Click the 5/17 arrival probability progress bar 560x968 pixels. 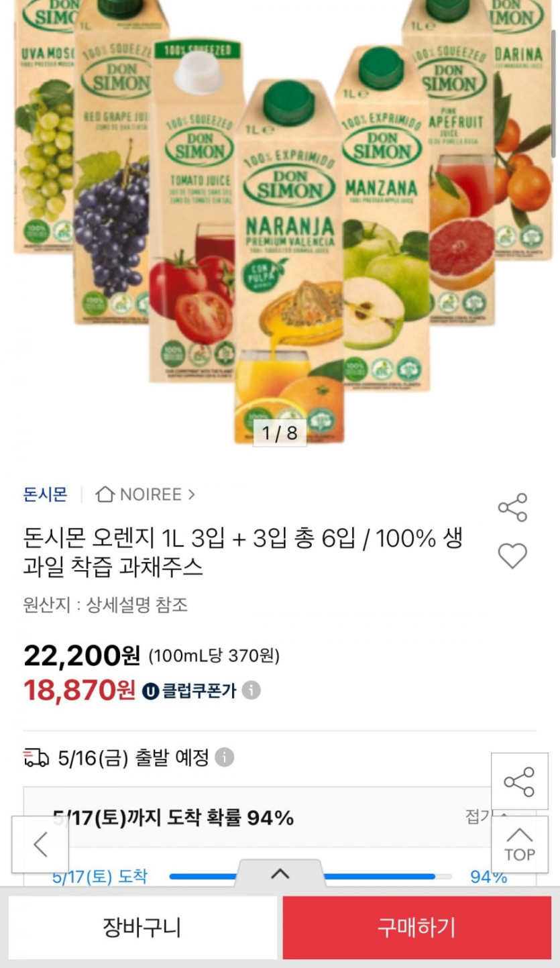[302, 876]
